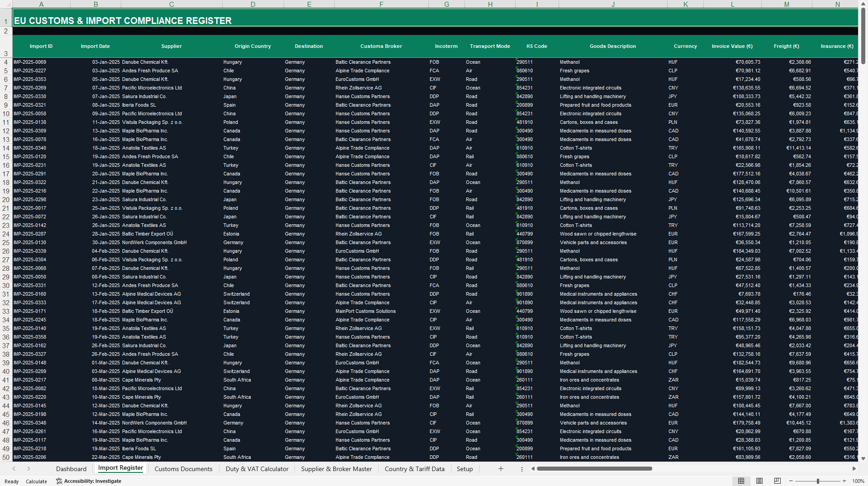This screenshot has width=868, height=486.
Task: Select freight value €11,413.14
Action: pyautogui.click(x=787, y=148)
